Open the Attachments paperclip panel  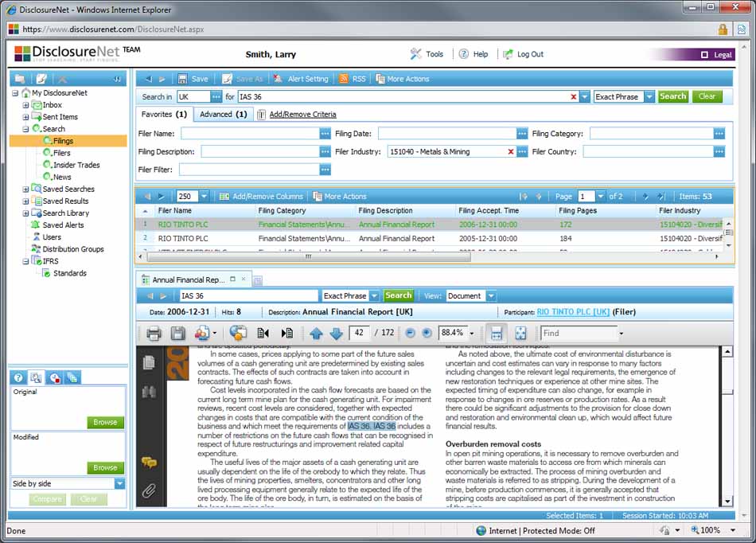pyautogui.click(x=149, y=490)
